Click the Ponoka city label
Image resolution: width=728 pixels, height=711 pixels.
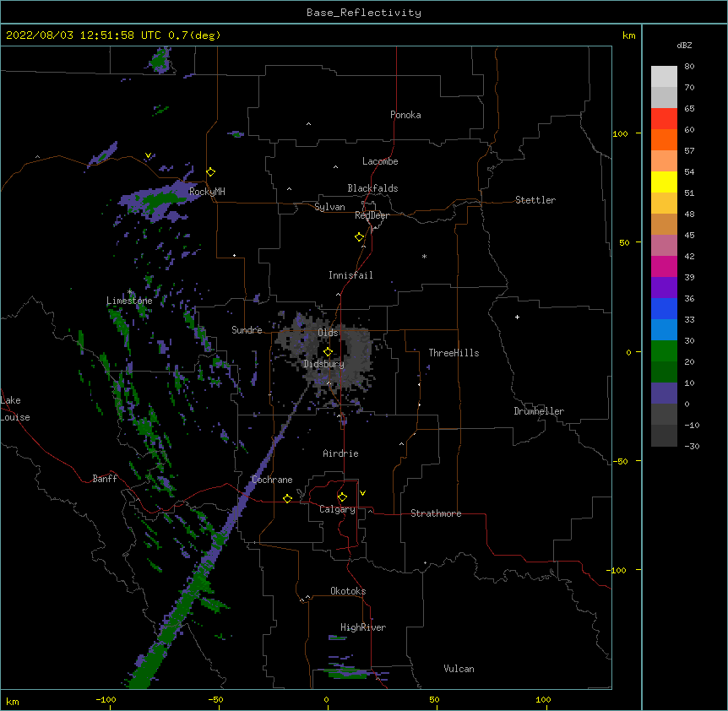[x=405, y=115]
